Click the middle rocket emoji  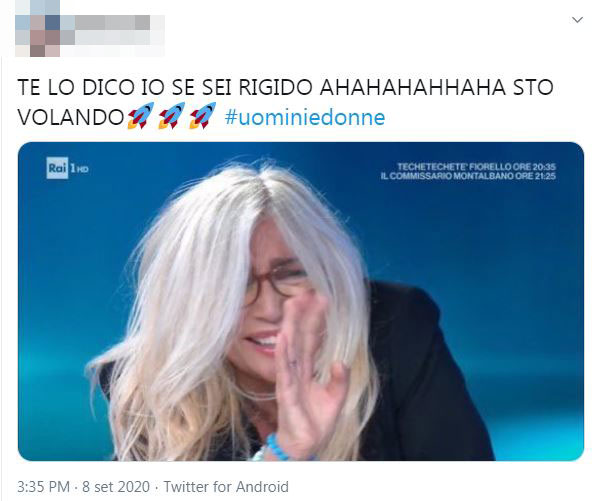tap(172, 116)
